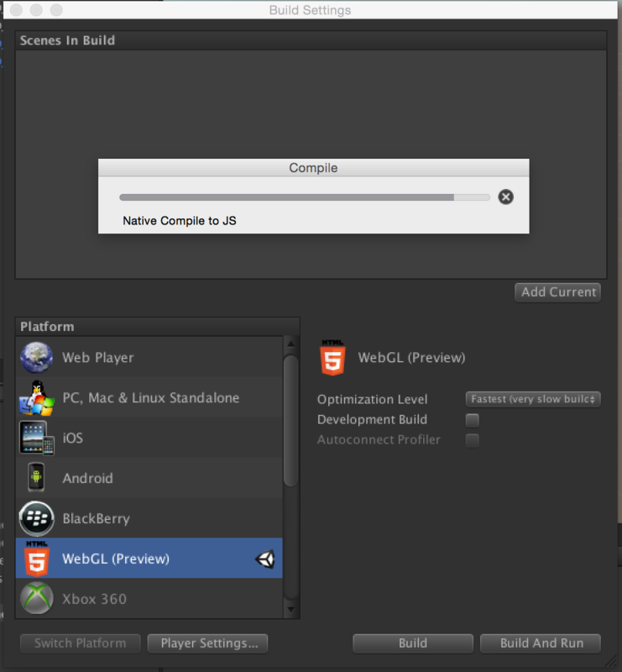
Task: Click the Web Player globe icon
Action: [36, 358]
